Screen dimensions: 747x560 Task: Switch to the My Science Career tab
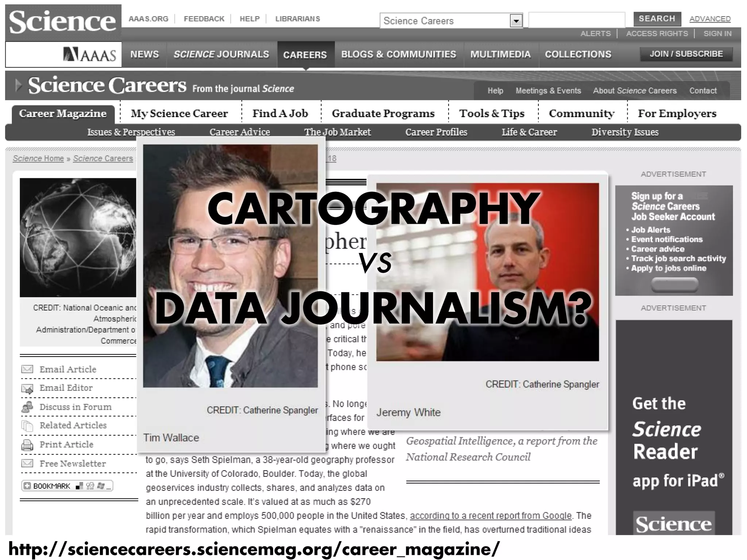pyautogui.click(x=179, y=114)
